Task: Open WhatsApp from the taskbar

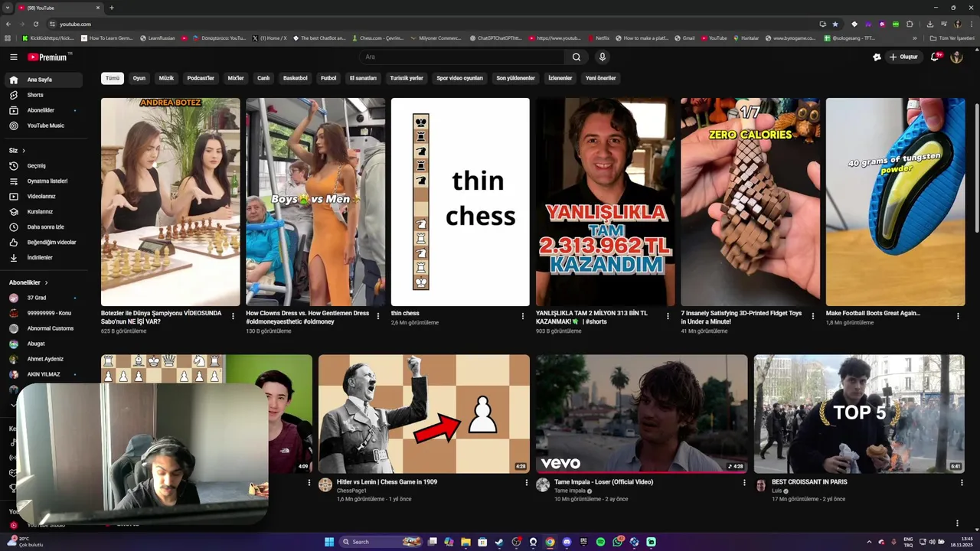Action: pyautogui.click(x=617, y=542)
